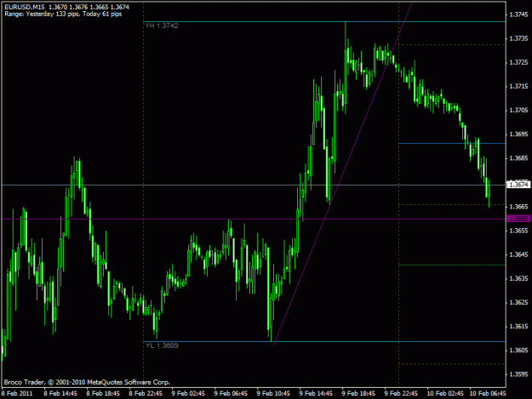Click the 9 Feb 22:45 time label
Viewport: 532px width, 399px height.
(x=401, y=393)
